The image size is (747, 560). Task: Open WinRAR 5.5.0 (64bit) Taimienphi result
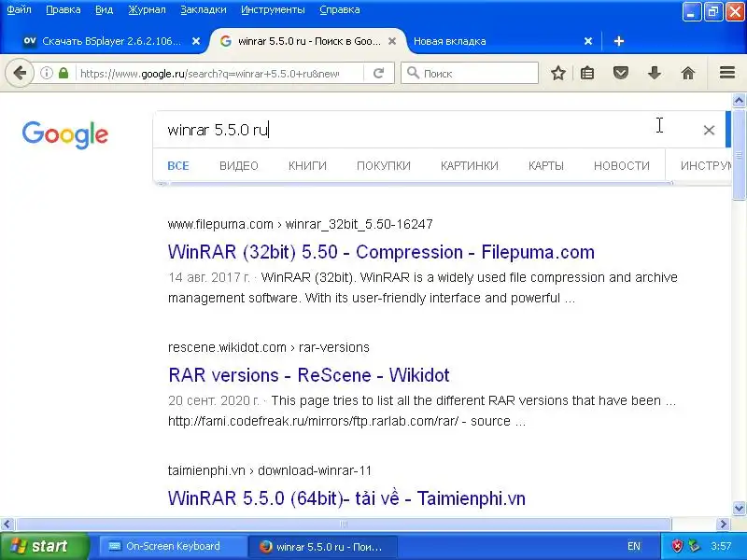pos(346,498)
